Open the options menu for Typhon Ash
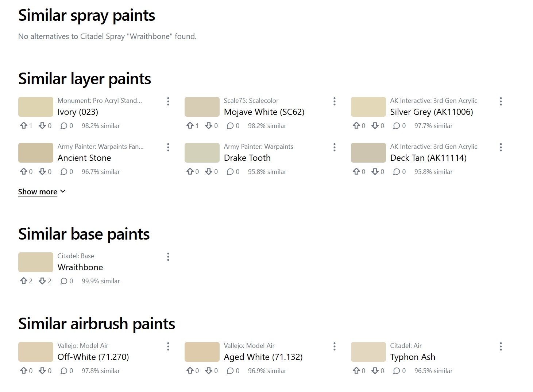The height and width of the screenshot is (392, 533). tap(501, 346)
